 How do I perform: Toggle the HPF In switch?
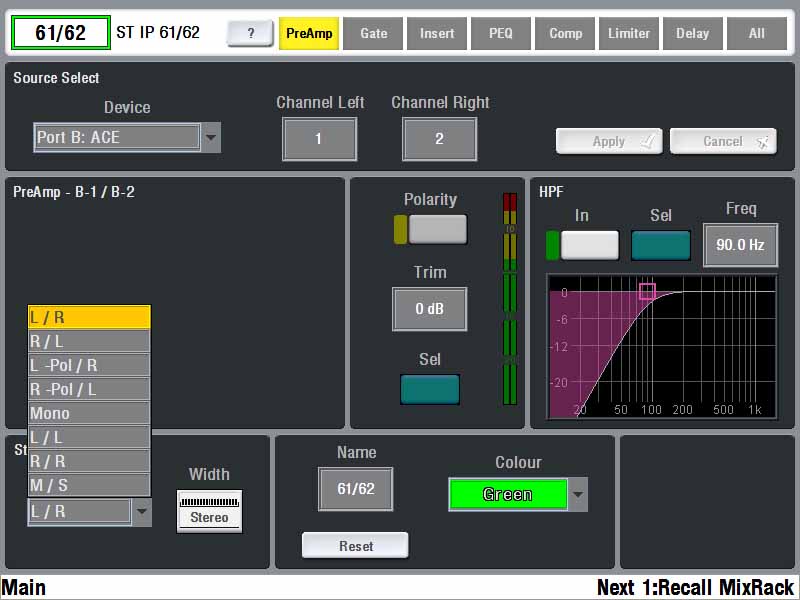[x=589, y=245]
